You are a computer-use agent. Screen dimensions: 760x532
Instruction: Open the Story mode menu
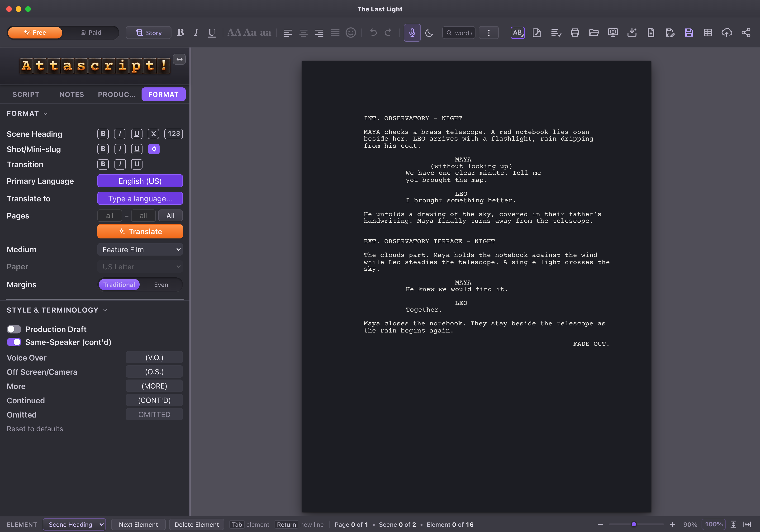click(149, 33)
